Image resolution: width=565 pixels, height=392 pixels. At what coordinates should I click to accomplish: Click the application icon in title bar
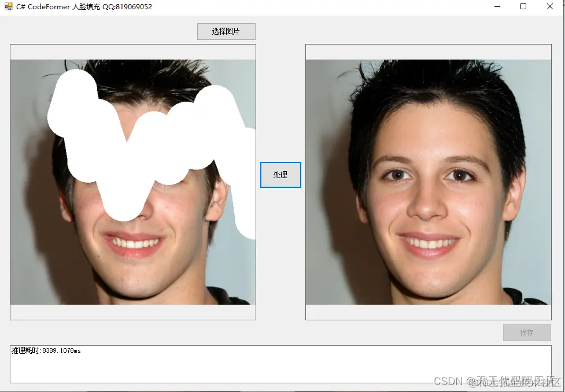(8, 6)
